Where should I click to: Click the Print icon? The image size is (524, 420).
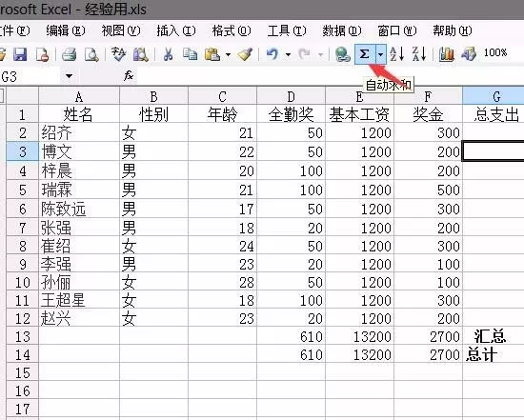[70, 54]
